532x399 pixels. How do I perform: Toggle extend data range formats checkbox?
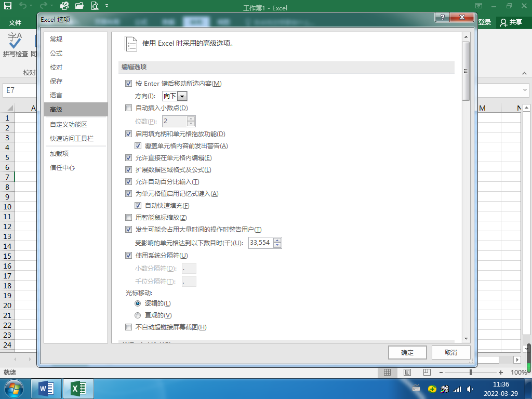coord(129,170)
